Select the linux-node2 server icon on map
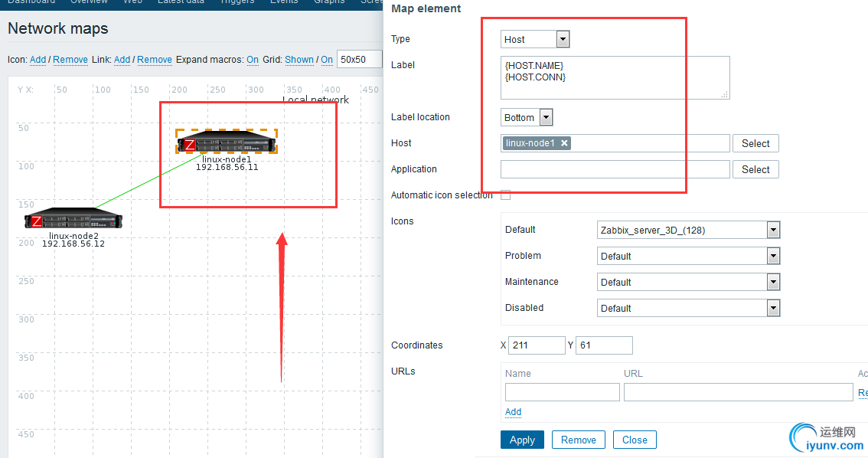 click(73, 218)
